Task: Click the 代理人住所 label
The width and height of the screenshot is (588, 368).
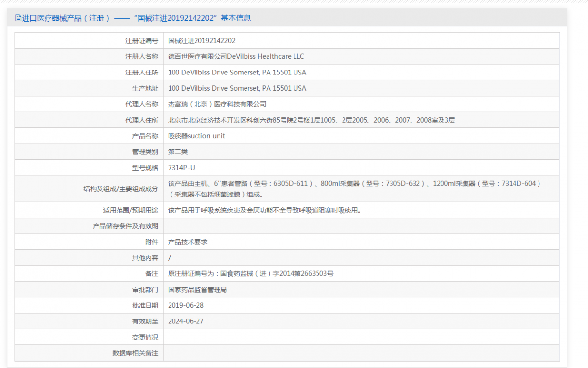Action: 142,120
